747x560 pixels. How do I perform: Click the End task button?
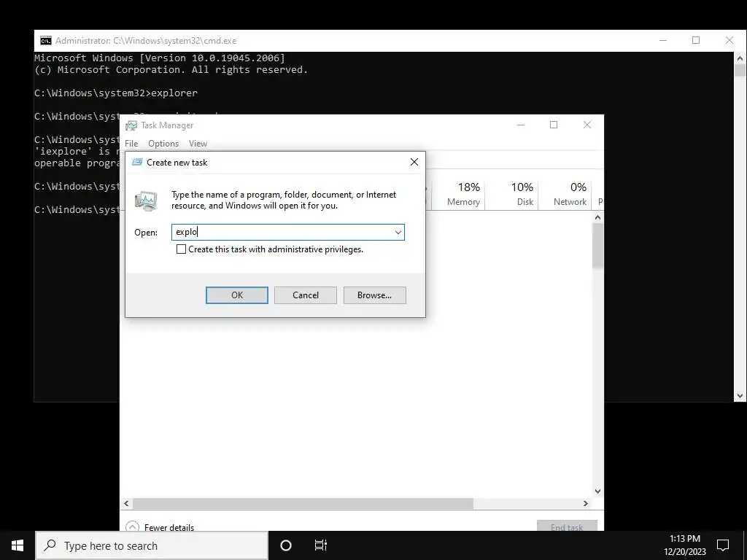pyautogui.click(x=566, y=527)
